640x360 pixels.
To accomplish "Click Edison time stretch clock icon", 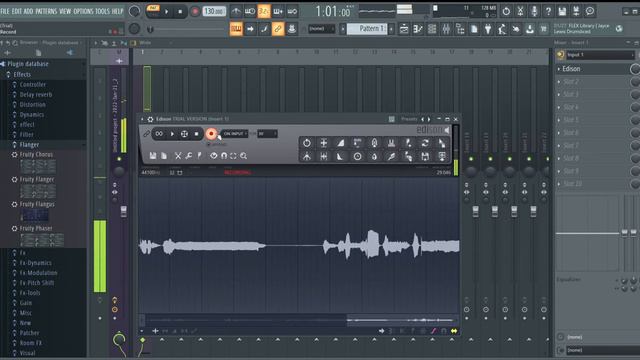I will [x=358, y=157].
